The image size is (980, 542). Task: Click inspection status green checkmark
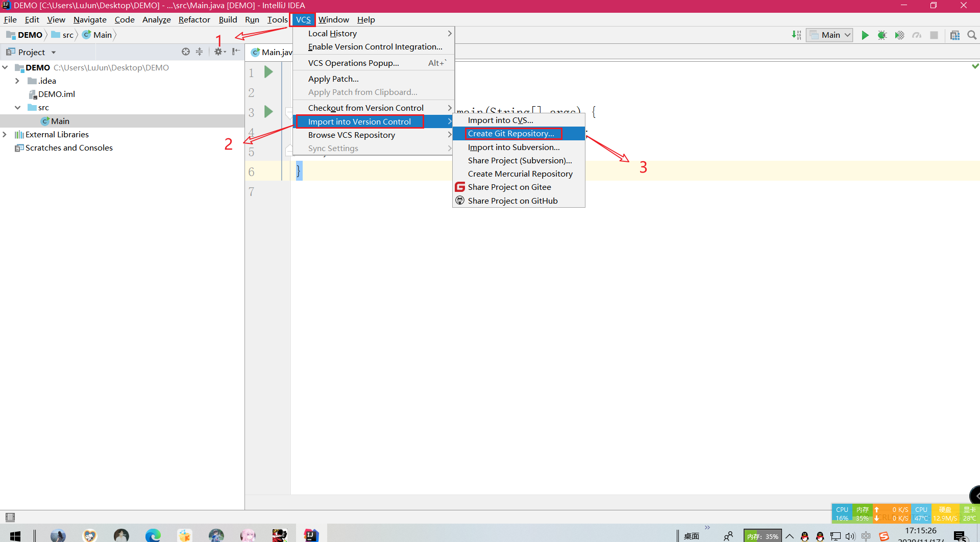point(975,66)
